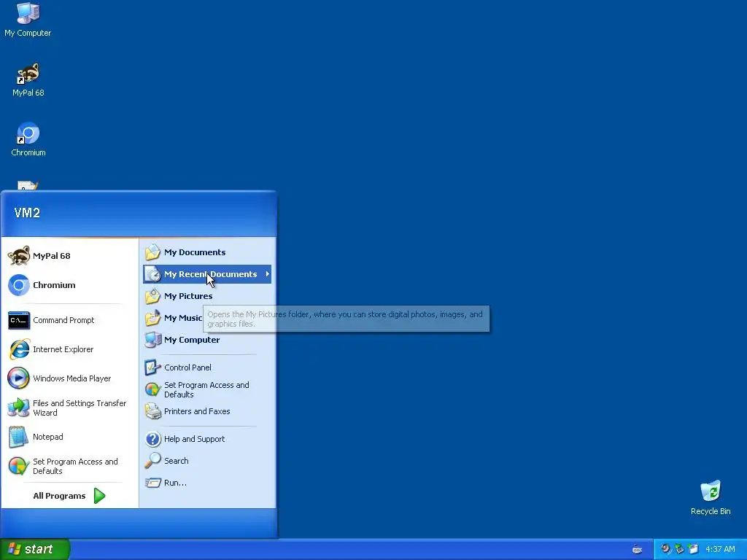Open Command Prompt from the Start menu
Viewport: 747px width, 560px height.
tap(69, 320)
